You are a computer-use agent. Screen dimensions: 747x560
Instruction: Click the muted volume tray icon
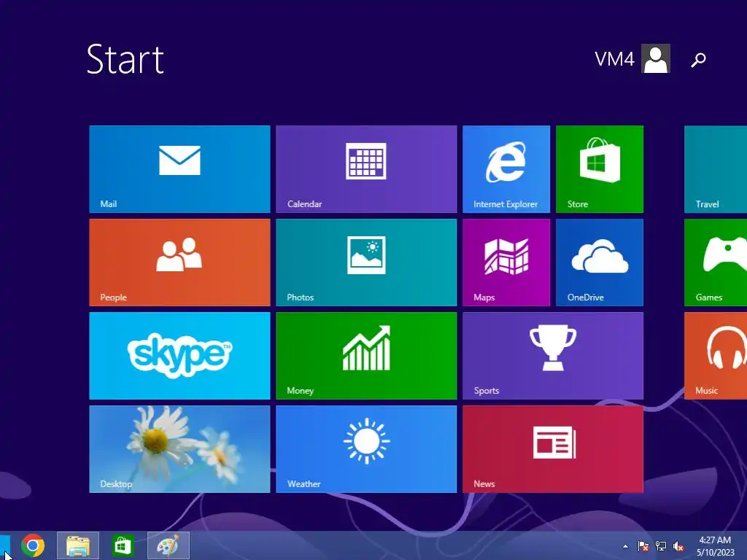(678, 546)
